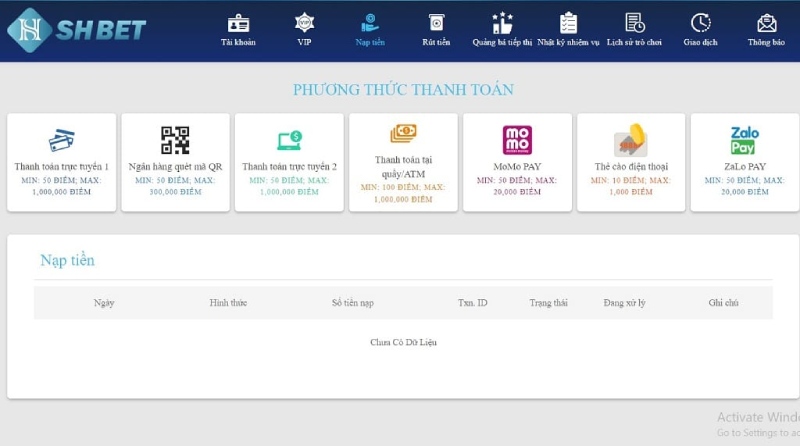Choose MoMo PAY label
This screenshot has width=800, height=446.
pyautogui.click(x=517, y=167)
